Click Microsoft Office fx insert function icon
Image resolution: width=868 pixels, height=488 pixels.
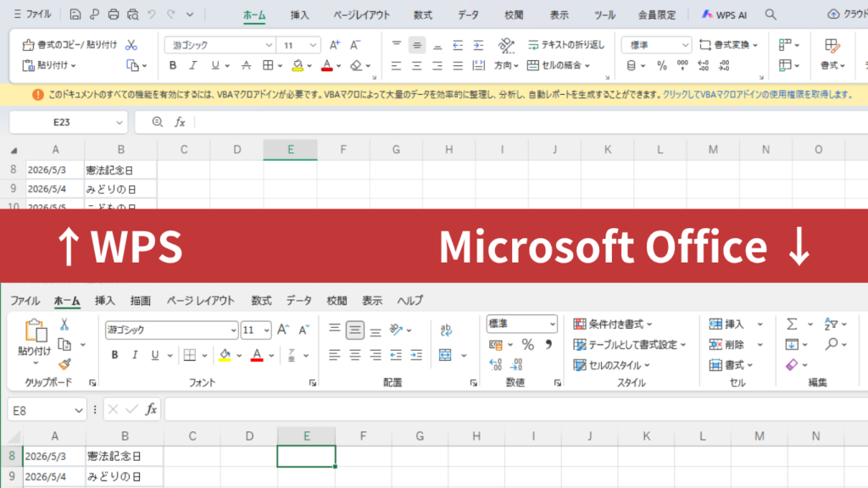pyautogui.click(x=151, y=409)
